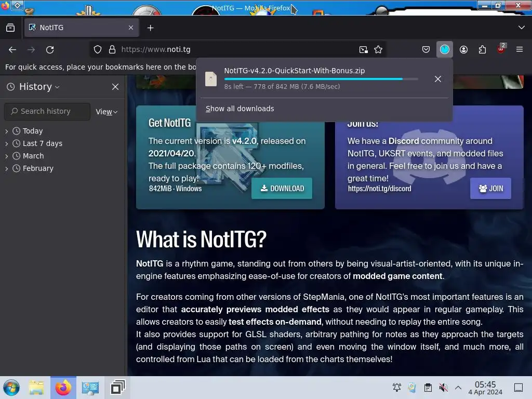Save page to Pocket
This screenshot has height=399, width=532.
coord(426,50)
